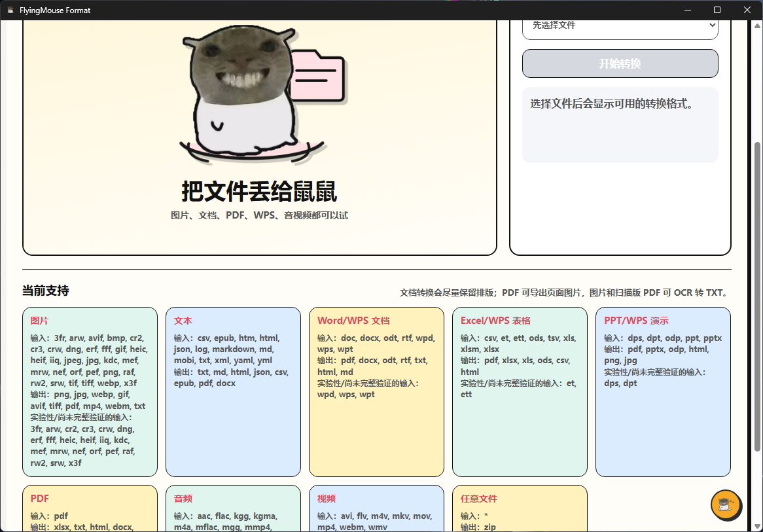
Task: Click the hamster mascot drop-zone image
Action: pyautogui.click(x=263, y=94)
